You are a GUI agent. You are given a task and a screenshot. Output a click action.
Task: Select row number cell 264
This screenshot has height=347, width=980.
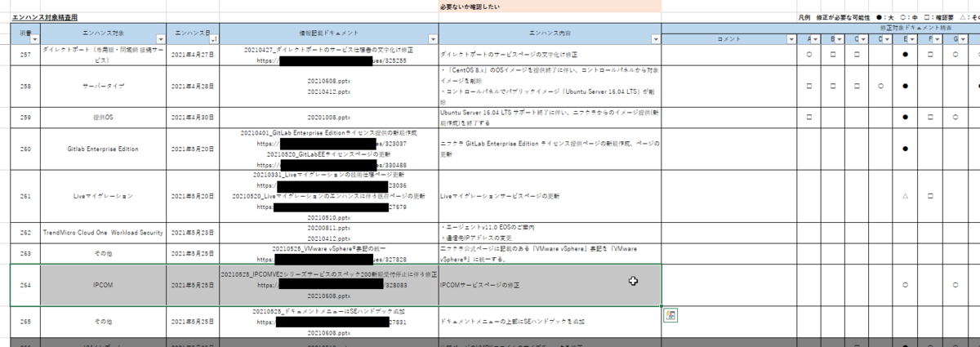tap(25, 285)
